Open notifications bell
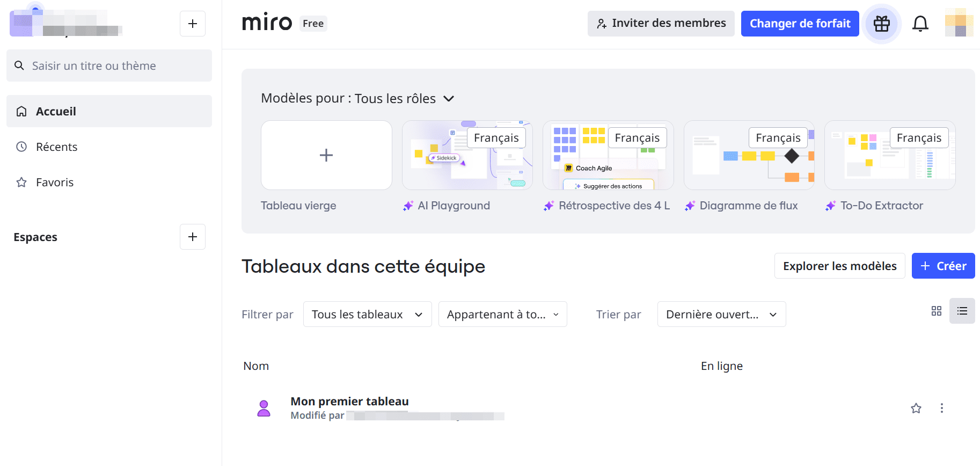This screenshot has width=980, height=466. (x=920, y=24)
